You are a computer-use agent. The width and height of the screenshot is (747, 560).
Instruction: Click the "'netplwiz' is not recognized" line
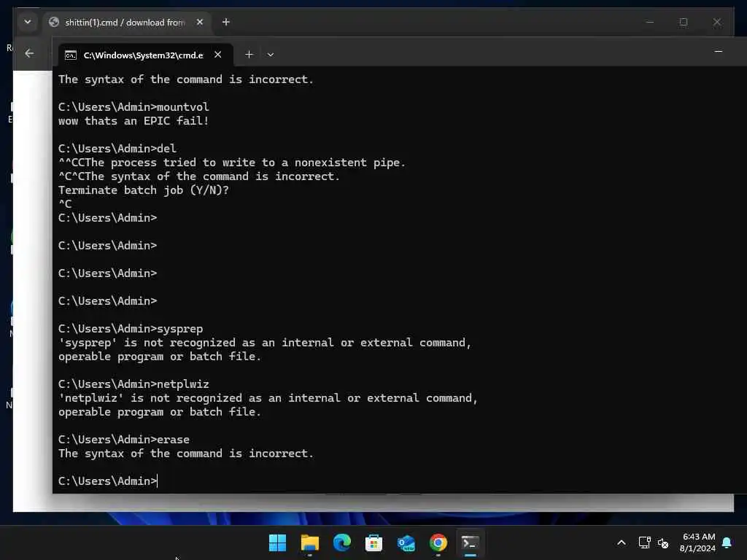point(268,398)
